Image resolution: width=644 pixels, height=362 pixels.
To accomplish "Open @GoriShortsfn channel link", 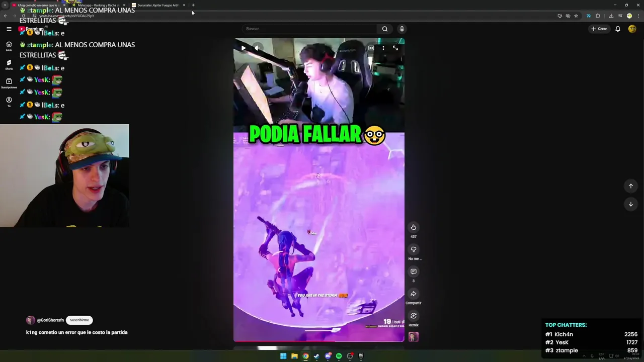I will [50, 320].
